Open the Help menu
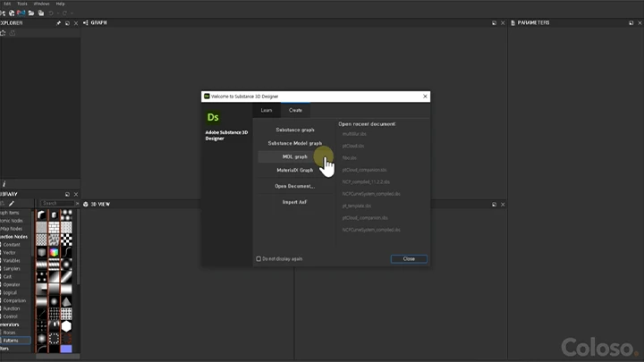Image resolution: width=644 pixels, height=362 pixels. (x=61, y=4)
